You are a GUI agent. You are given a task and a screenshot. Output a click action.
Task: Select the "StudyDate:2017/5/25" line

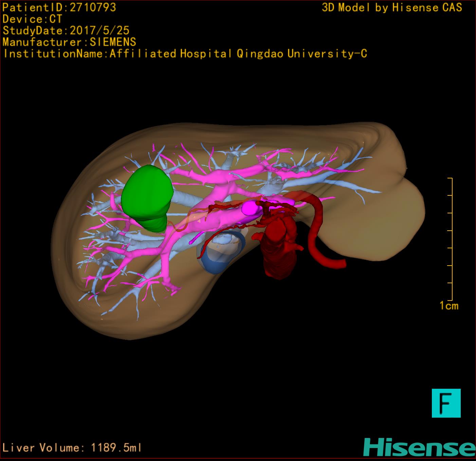[66, 31]
